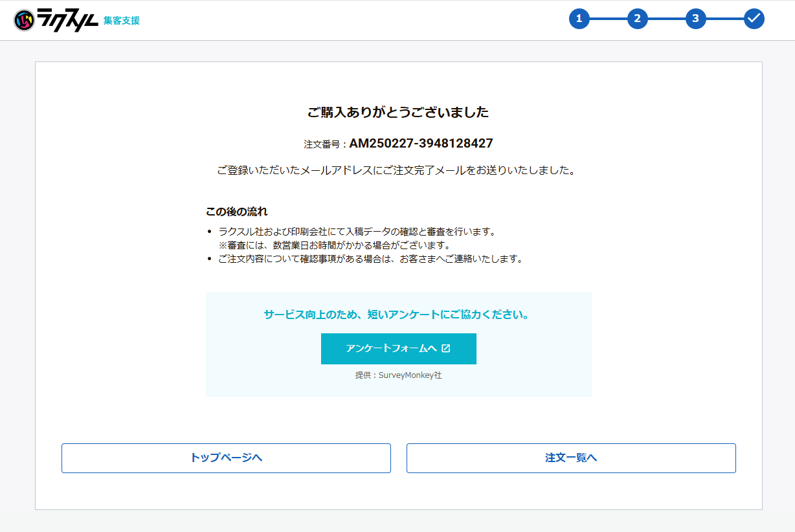
Task: Click the この後の流れ section heading
Action: (x=236, y=212)
